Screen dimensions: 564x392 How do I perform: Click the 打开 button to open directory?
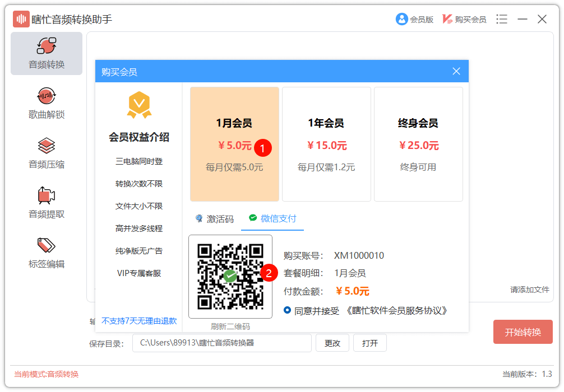(370, 343)
